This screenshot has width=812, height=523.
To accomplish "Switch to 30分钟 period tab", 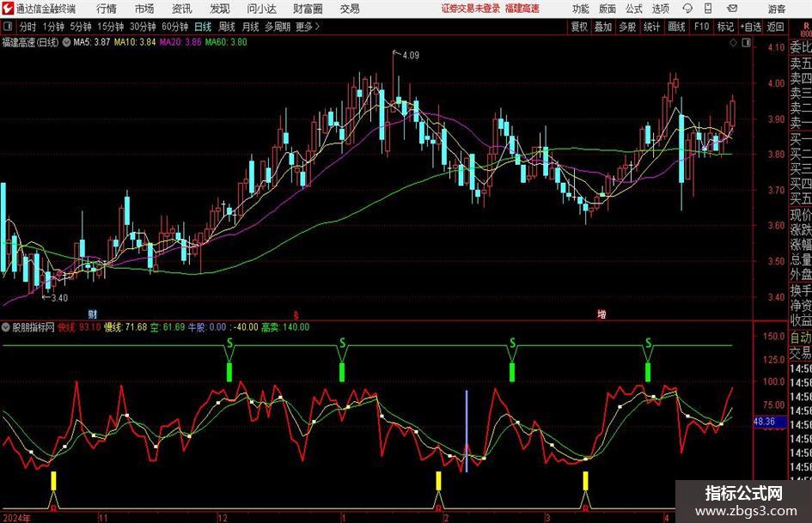I will pos(143,27).
